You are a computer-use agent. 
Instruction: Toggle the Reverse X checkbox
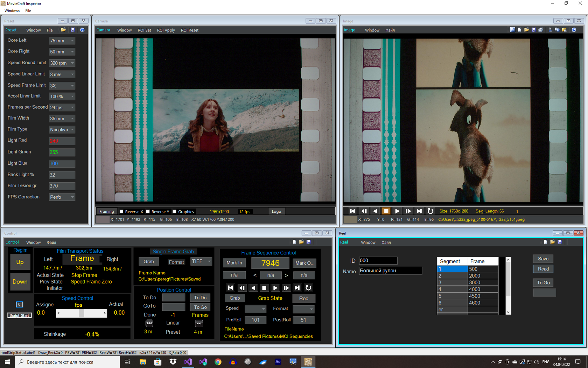pos(121,212)
